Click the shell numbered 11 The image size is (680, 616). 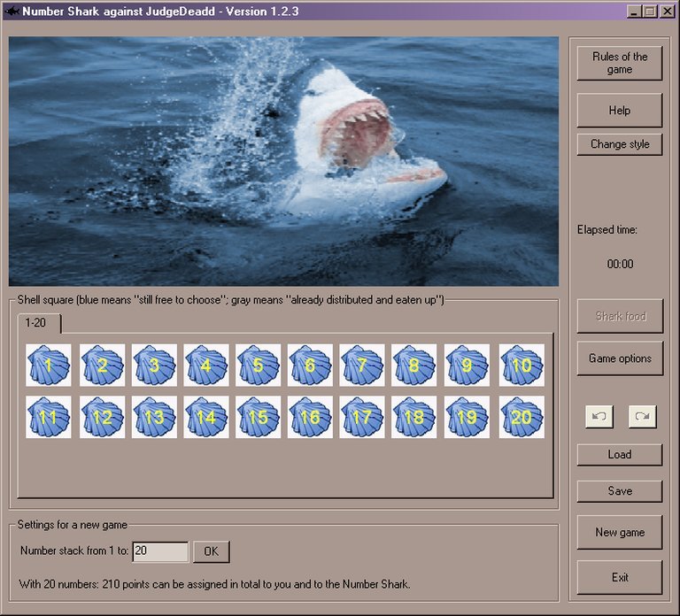click(x=48, y=417)
